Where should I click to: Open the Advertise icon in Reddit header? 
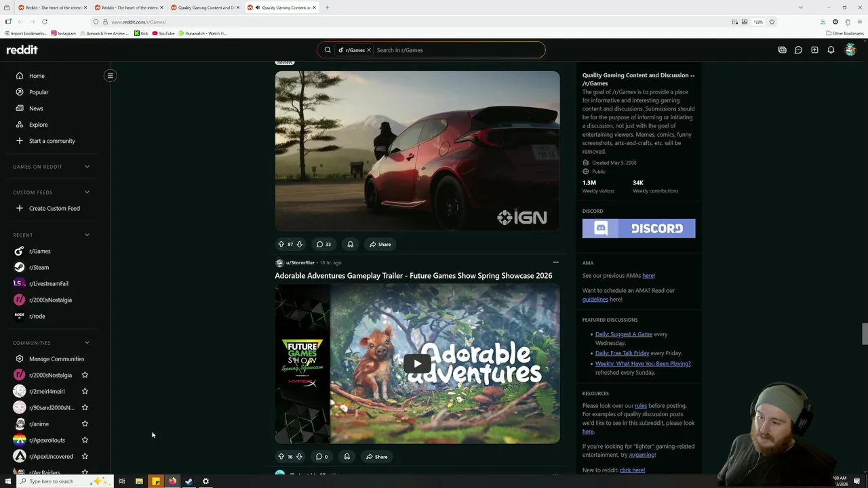point(782,49)
